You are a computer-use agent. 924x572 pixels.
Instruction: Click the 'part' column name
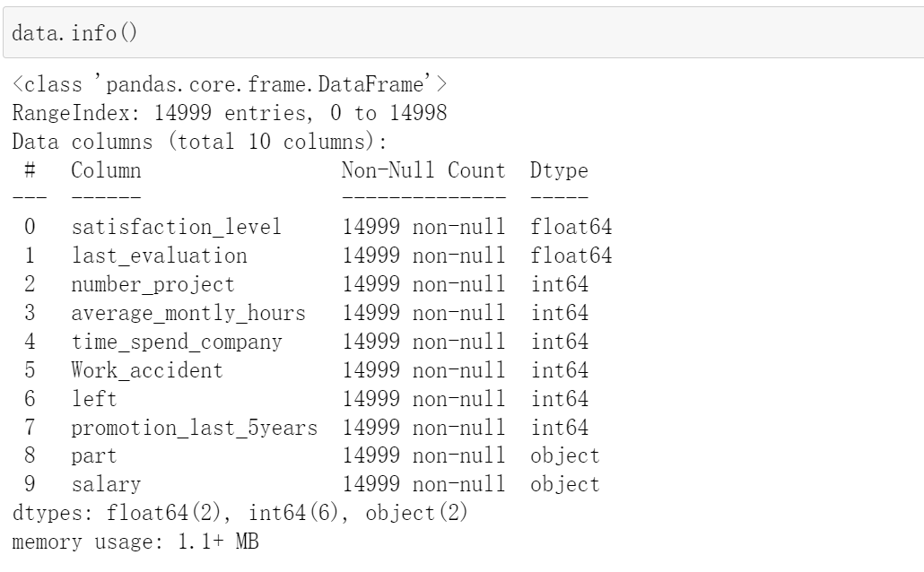tap(94, 456)
